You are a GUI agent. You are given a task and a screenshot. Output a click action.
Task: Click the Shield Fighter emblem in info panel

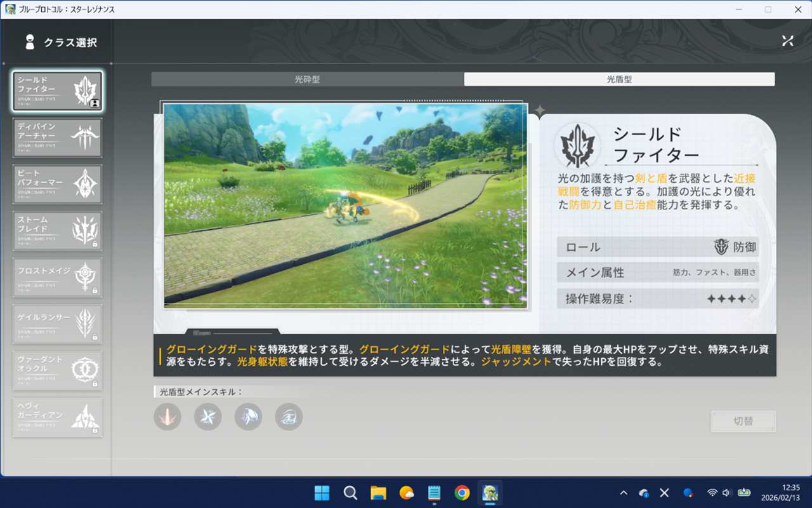577,145
